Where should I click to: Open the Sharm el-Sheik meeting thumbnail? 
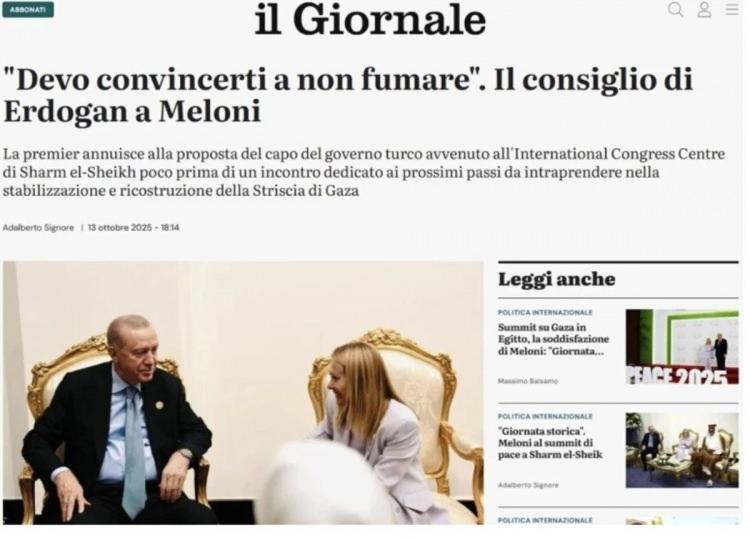[x=682, y=450]
